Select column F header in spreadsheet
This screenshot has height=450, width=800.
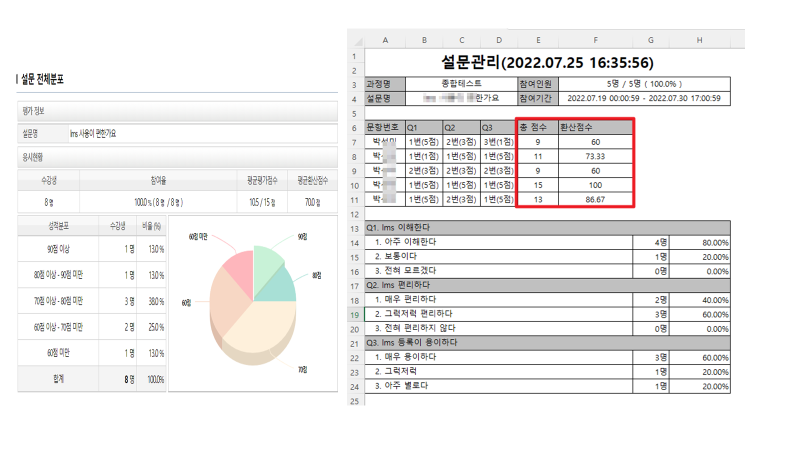tap(595, 40)
